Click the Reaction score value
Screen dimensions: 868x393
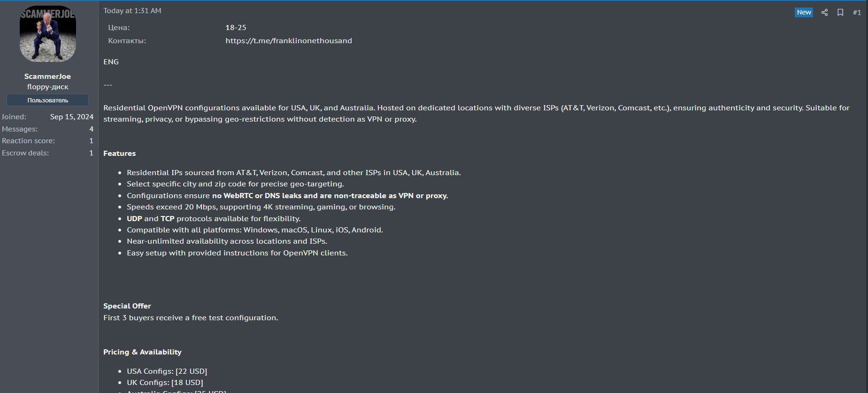pos(92,141)
